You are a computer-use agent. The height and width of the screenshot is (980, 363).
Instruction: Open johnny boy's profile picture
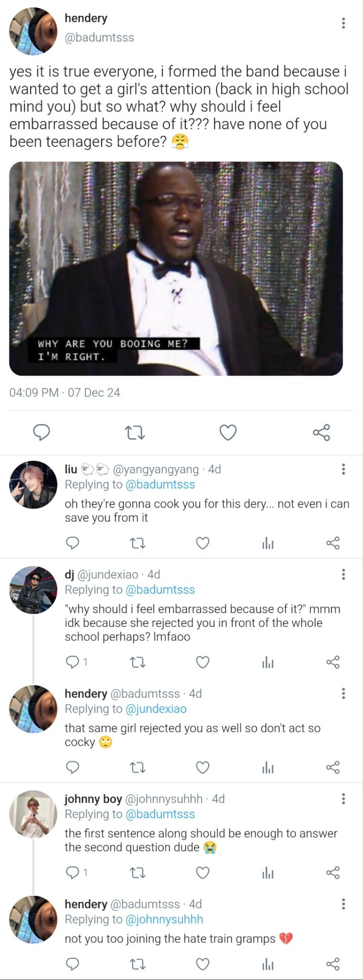coord(34,814)
